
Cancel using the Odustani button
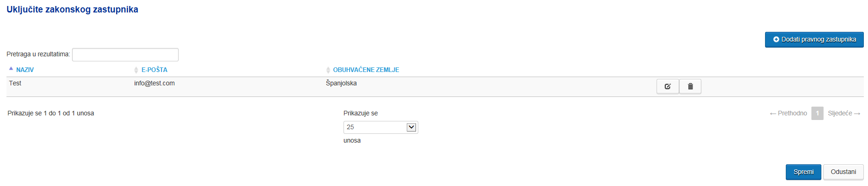point(844,172)
